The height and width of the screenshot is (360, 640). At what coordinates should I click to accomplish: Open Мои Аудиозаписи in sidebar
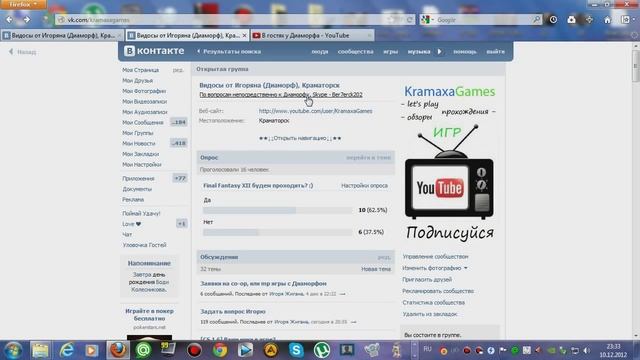pyautogui.click(x=145, y=112)
